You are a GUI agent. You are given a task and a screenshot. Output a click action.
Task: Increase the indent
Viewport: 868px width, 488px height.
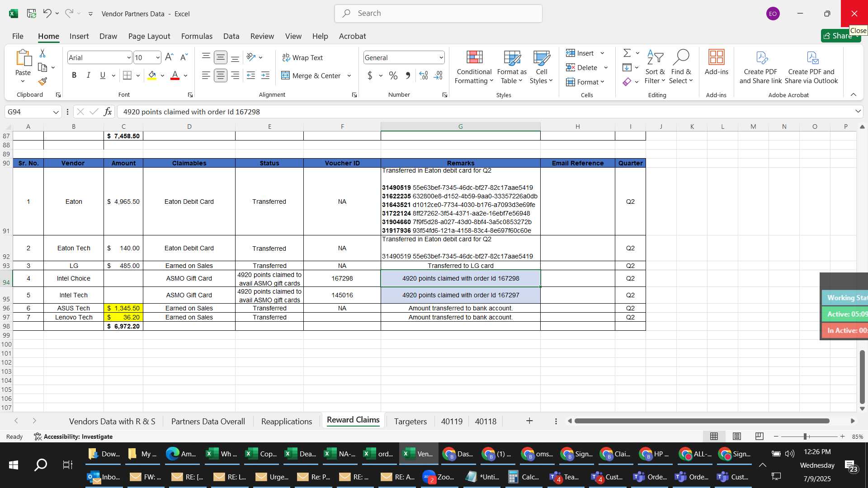[x=265, y=75]
